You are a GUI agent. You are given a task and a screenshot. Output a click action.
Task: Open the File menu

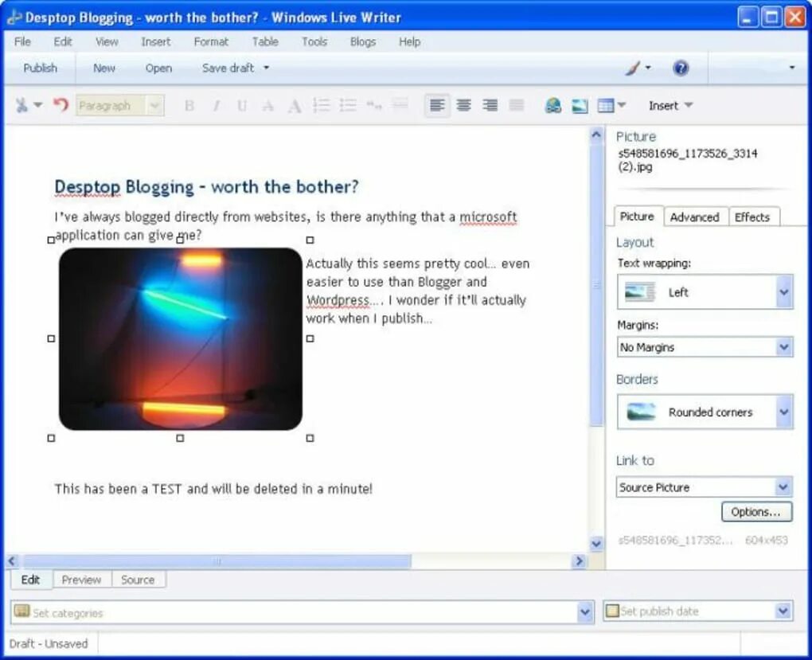[x=22, y=41]
